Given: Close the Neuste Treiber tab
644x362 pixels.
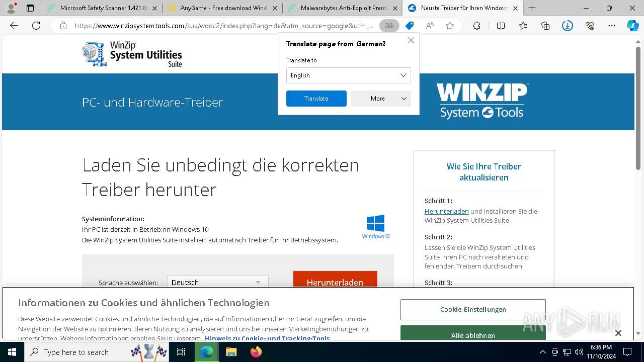Looking at the screenshot, I should click(x=515, y=8).
